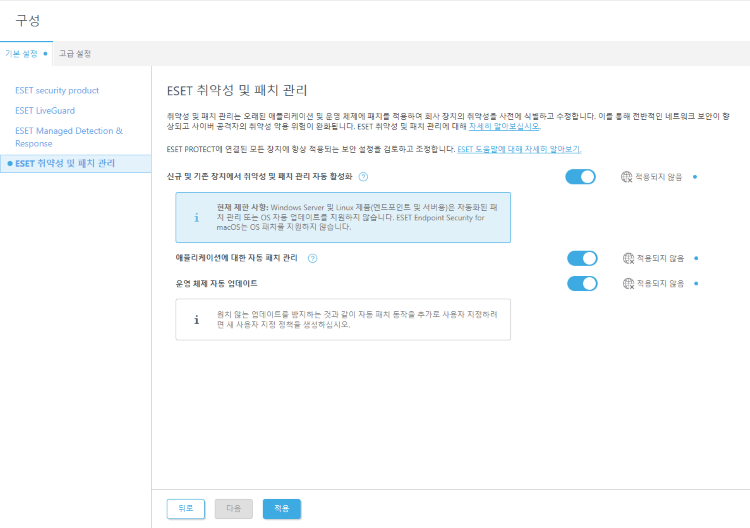Click blue dot beside 자동 패치 관리 status
Screen dimensions: 750x528
(x=696, y=258)
